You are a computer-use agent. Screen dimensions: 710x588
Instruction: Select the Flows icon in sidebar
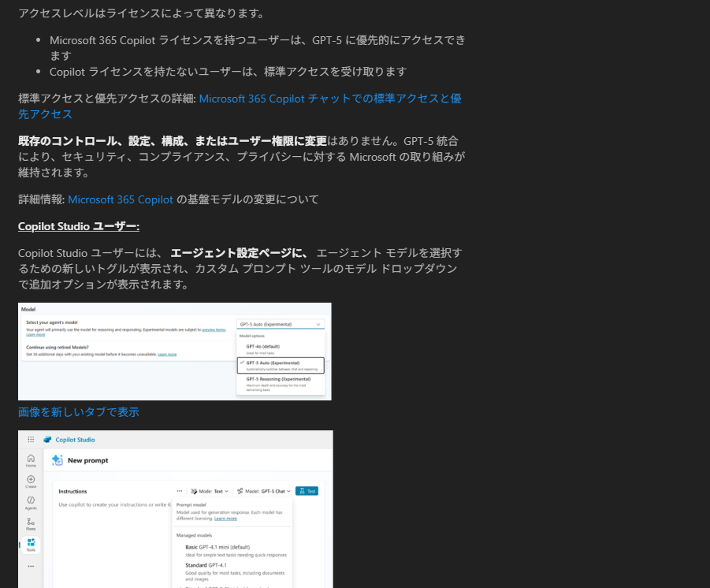[x=31, y=524]
